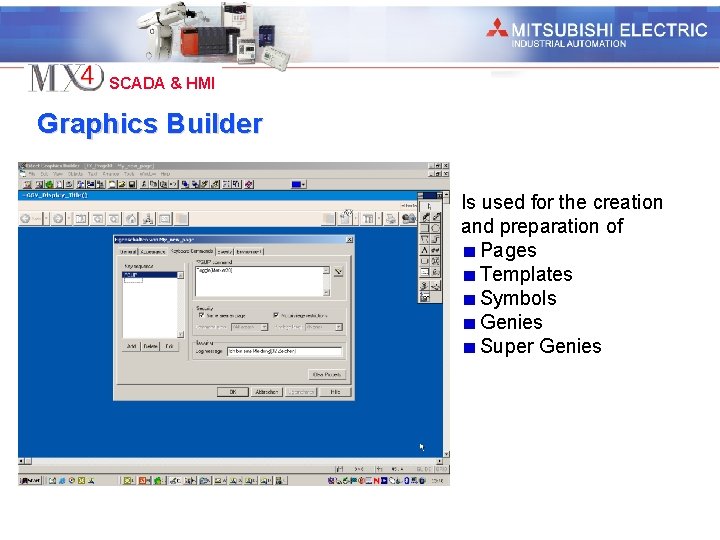Click the New page toolbar icon

click(x=112, y=184)
